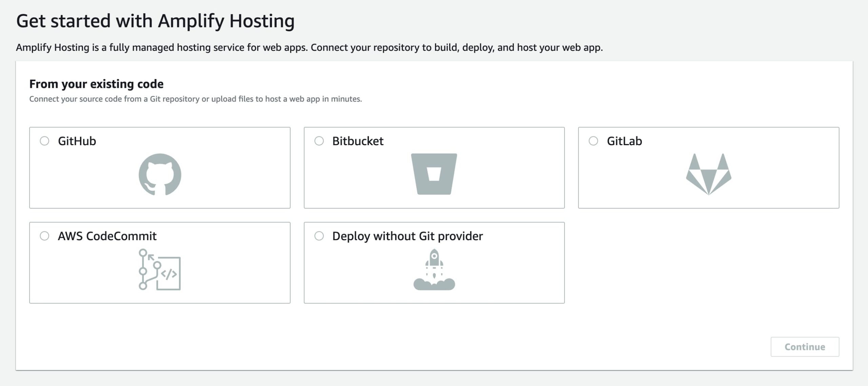Click the Deploy without Git provider label

tap(407, 236)
